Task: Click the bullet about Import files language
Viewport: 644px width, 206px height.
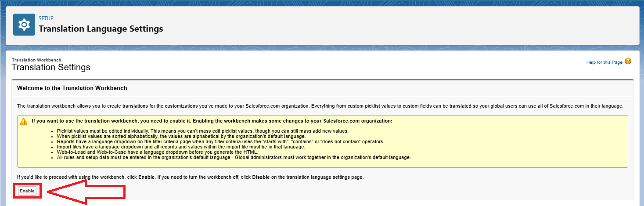Action: pyautogui.click(x=181, y=147)
